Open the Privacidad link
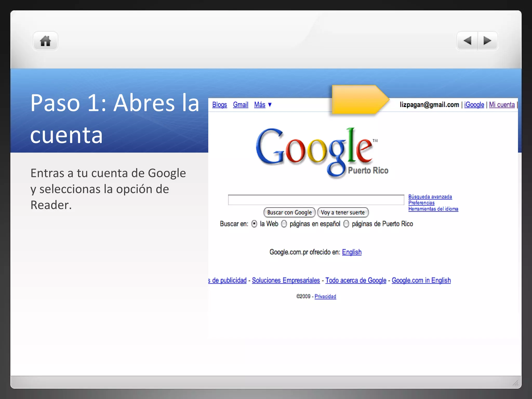Screen dimensions: 532x399 point(325,296)
